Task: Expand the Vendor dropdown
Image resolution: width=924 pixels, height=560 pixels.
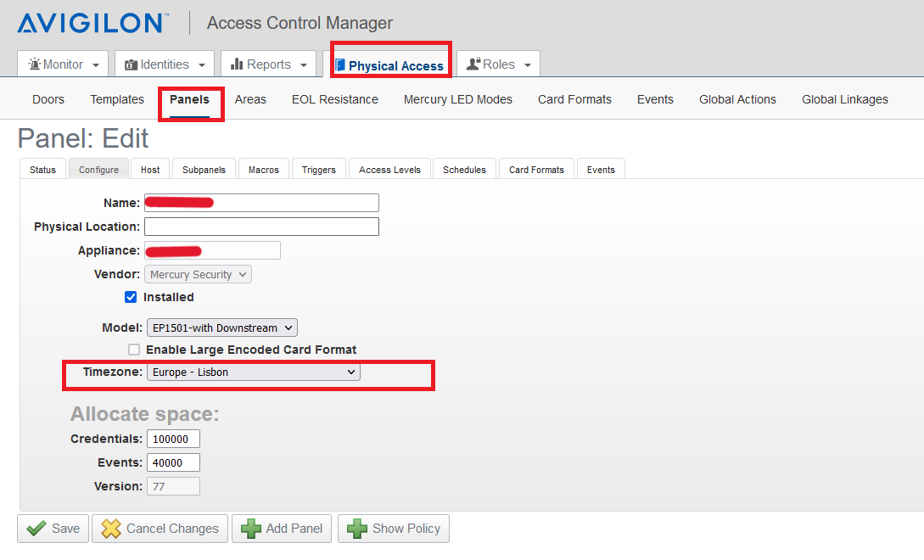Action: (x=199, y=274)
